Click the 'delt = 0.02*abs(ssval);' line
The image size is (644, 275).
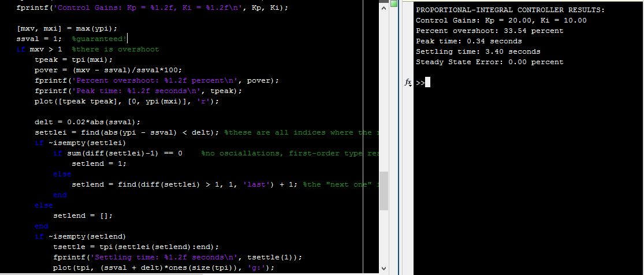(x=87, y=122)
